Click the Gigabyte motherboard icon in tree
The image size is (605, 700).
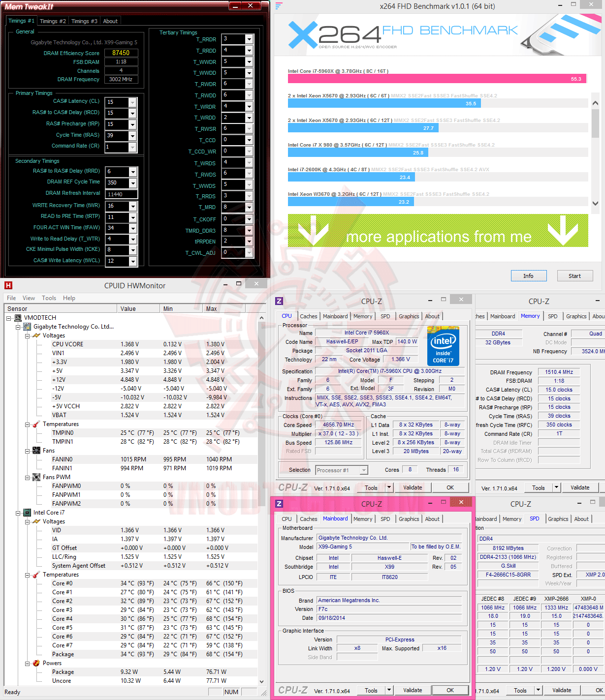[x=28, y=327]
